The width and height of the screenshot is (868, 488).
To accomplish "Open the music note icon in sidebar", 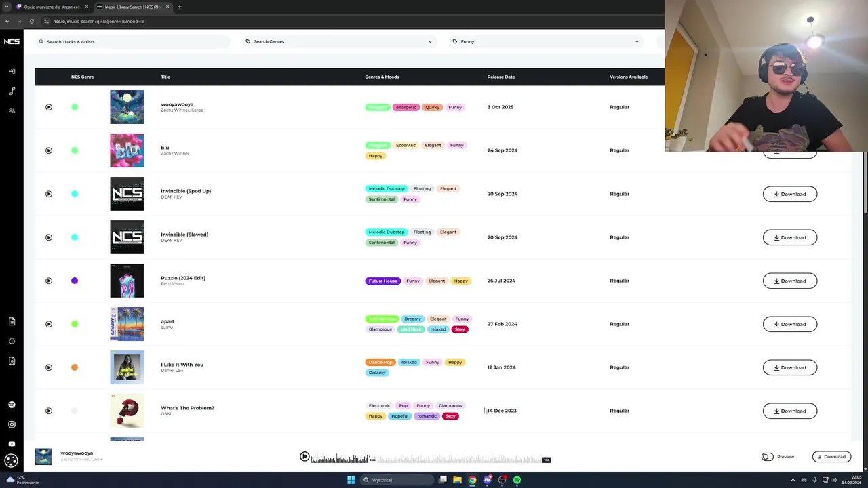I will [x=12, y=91].
